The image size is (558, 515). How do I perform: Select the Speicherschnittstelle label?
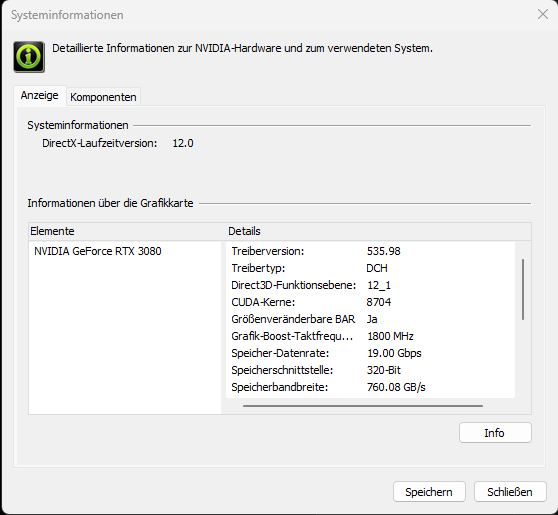pos(282,370)
